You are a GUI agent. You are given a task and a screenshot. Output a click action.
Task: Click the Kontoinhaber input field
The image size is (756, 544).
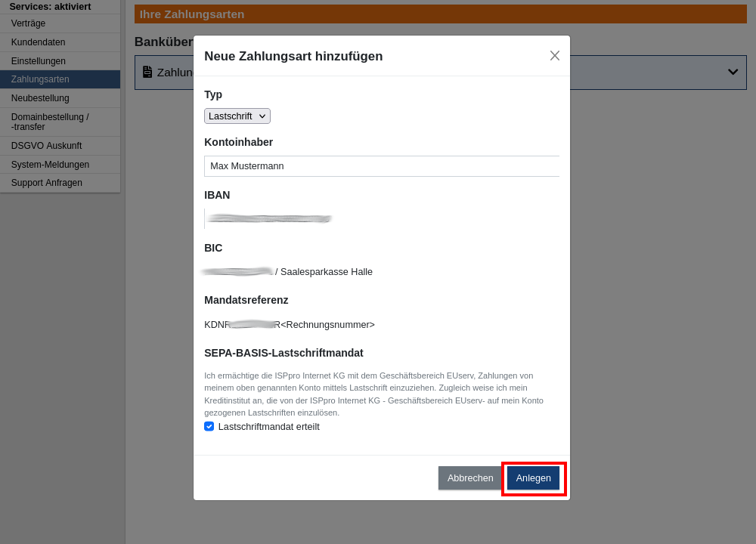pyautogui.click(x=382, y=166)
